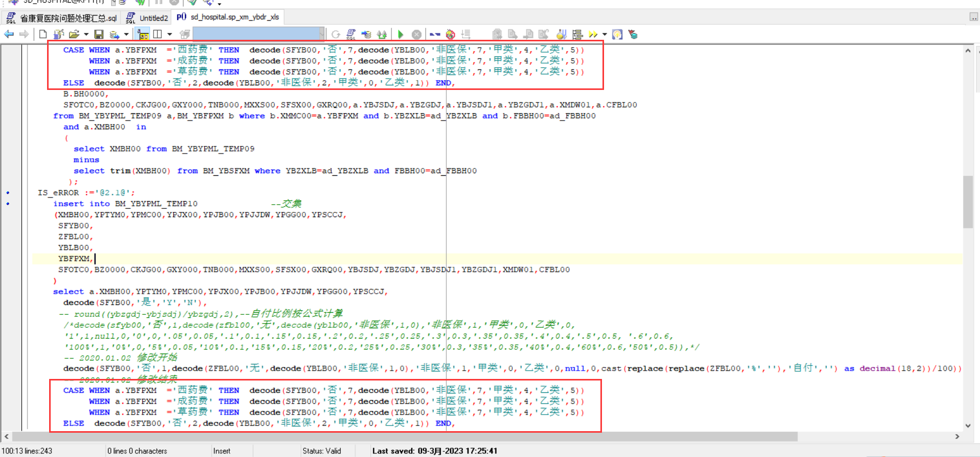Click the yellow flask icon
This screenshot has width=980, height=457.
[x=562, y=34]
